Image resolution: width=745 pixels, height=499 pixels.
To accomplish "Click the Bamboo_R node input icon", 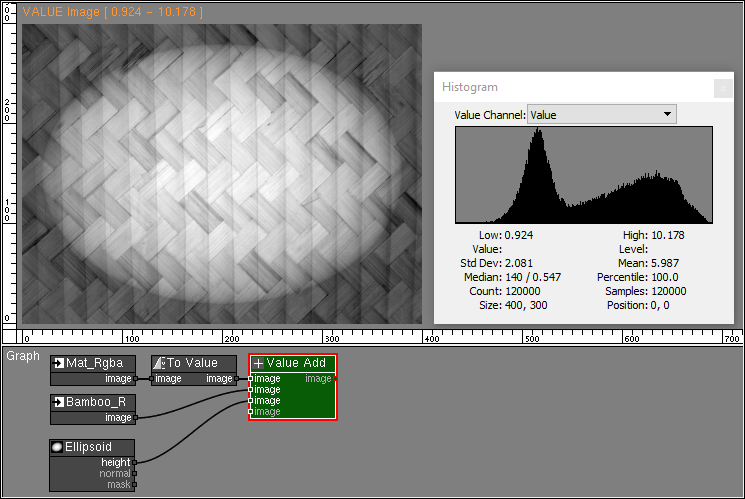I will coord(59,402).
